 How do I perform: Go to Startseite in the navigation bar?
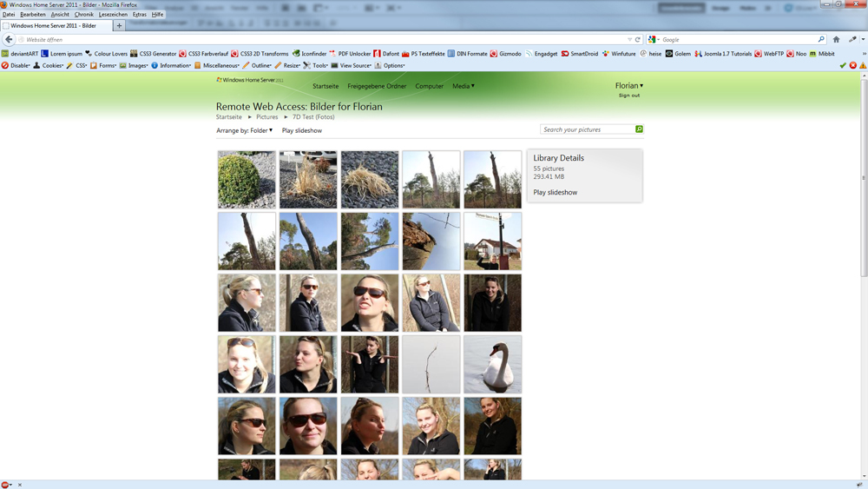[325, 86]
